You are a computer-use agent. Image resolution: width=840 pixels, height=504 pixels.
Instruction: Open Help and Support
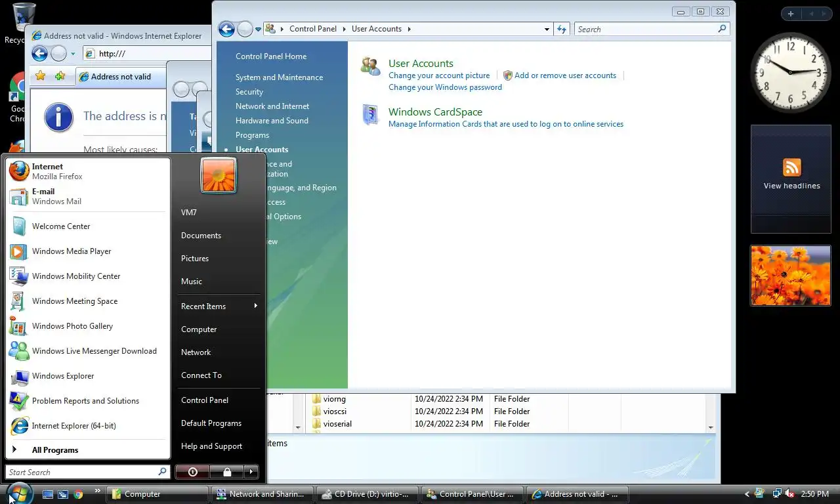coord(219,446)
